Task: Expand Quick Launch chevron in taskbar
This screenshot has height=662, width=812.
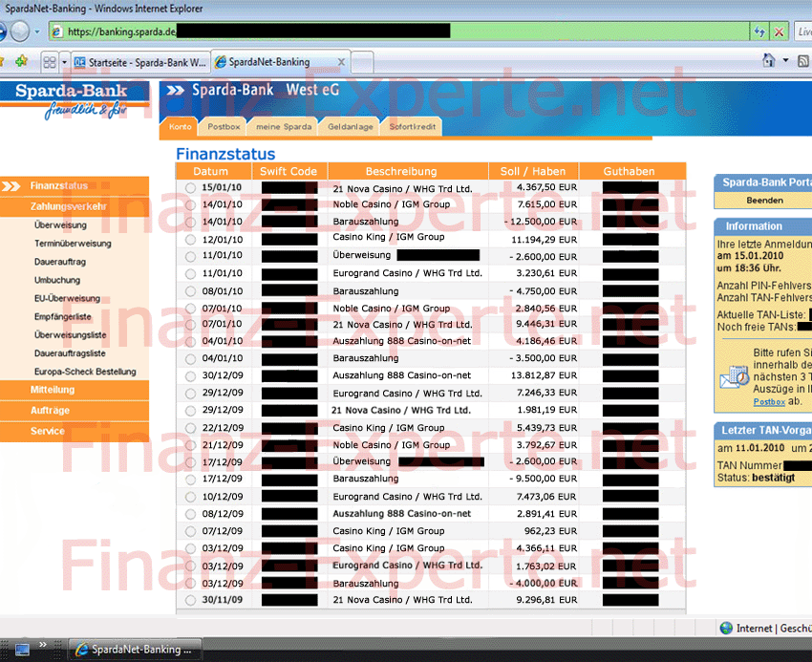Action: click(43, 645)
